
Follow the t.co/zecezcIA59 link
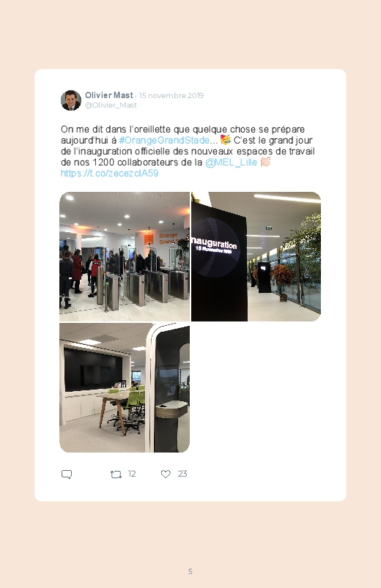(110, 174)
